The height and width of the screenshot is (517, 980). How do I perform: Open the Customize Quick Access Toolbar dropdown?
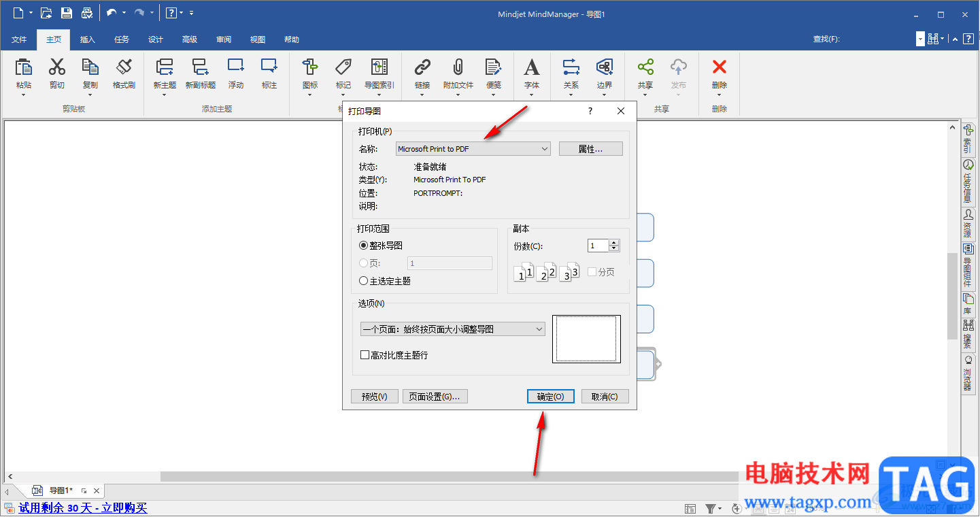192,13
